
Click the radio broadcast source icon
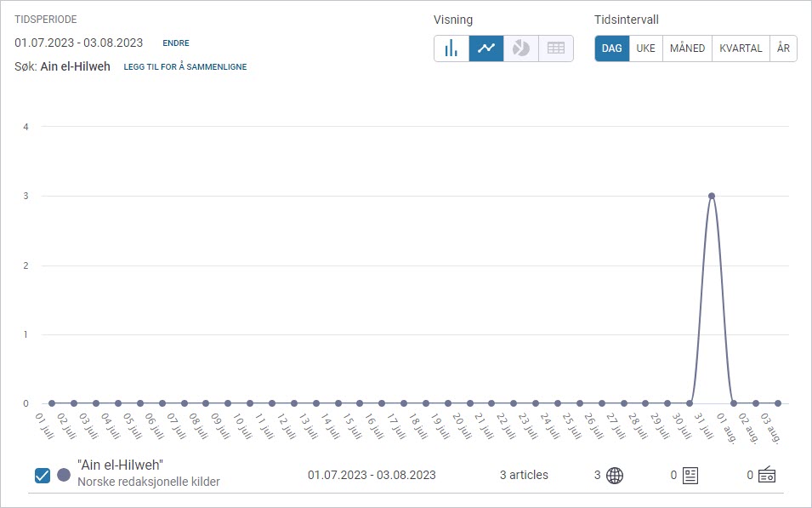click(x=767, y=476)
